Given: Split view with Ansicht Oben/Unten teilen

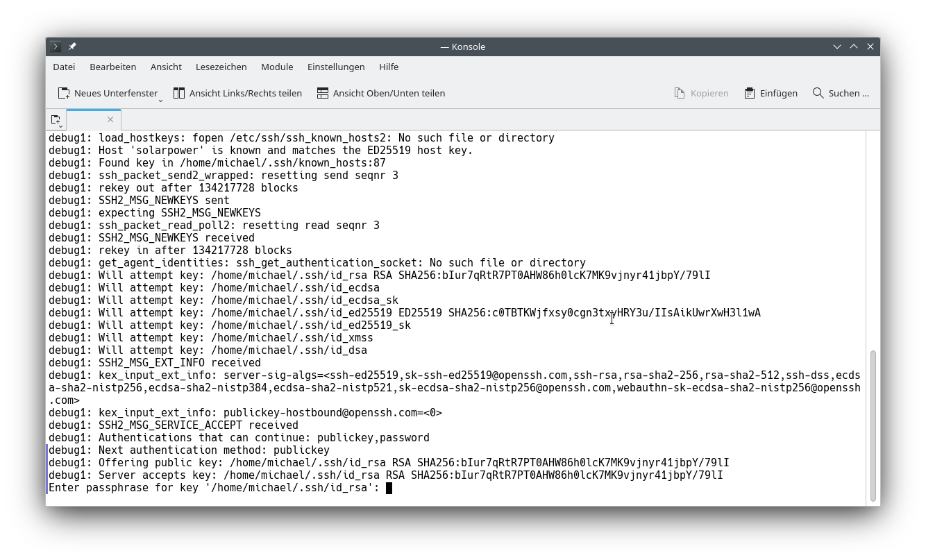Looking at the screenshot, I should click(380, 93).
